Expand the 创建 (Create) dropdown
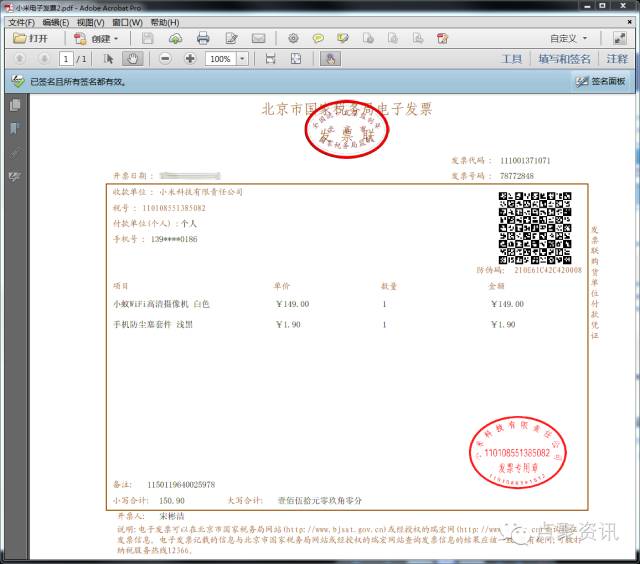640x564 pixels. [105, 38]
